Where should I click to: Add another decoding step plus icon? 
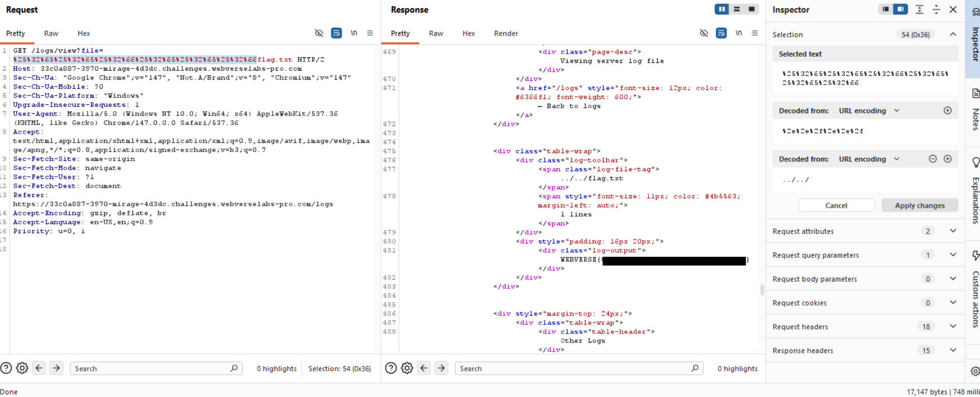tap(948, 159)
